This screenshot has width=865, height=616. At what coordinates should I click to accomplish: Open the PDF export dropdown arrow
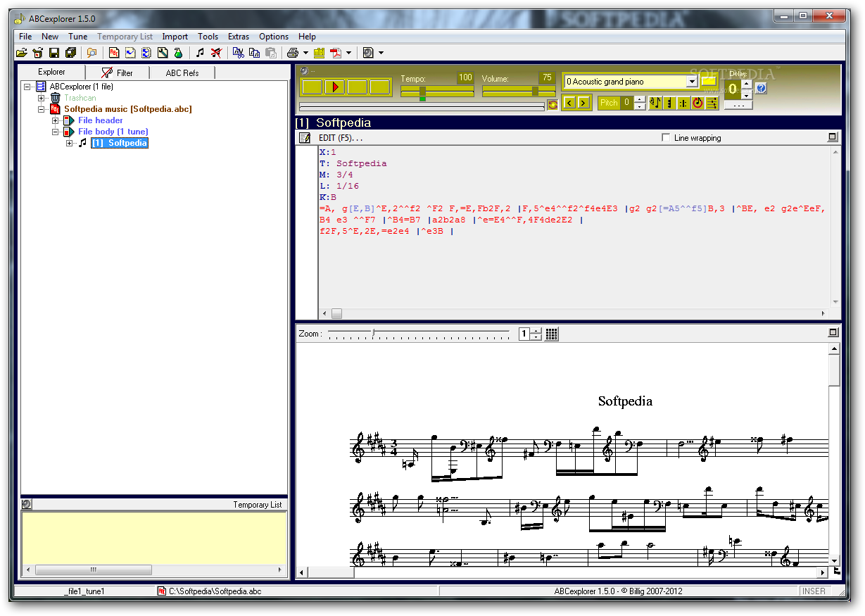coord(348,53)
